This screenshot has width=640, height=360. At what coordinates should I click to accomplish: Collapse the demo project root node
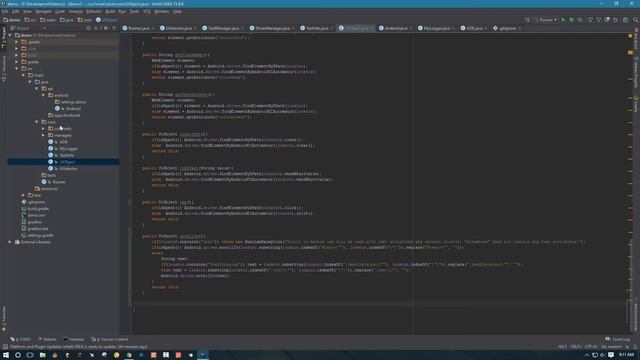tap(10, 35)
